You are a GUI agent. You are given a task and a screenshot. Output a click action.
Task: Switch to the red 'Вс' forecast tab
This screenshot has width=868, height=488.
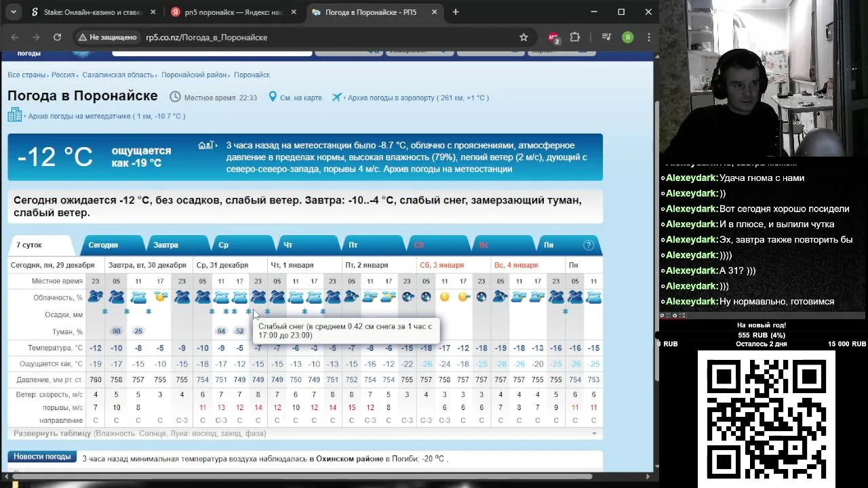(503, 245)
